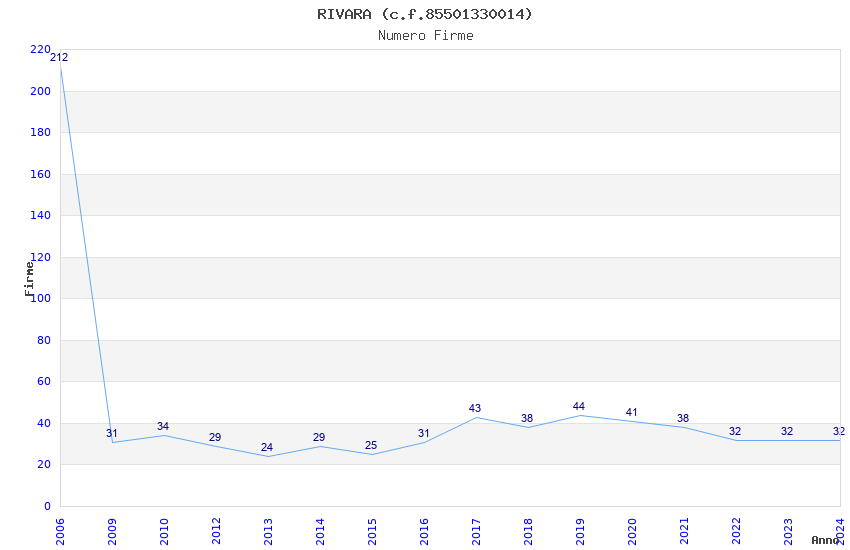Screen dimensions: 850x550
Task: Click the data label 38 above 2021
Action: point(683,418)
